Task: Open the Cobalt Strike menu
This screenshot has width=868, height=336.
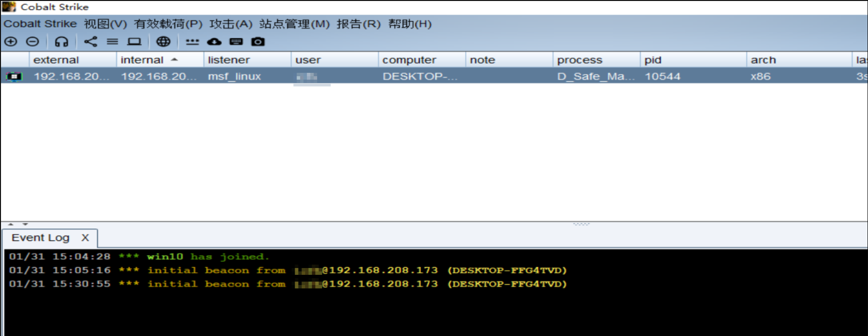Action: point(40,24)
